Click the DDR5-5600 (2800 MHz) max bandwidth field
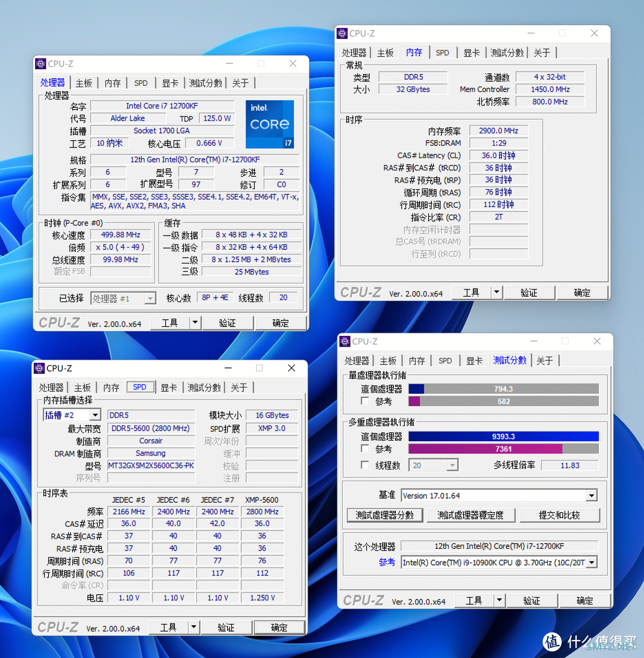 [x=151, y=428]
